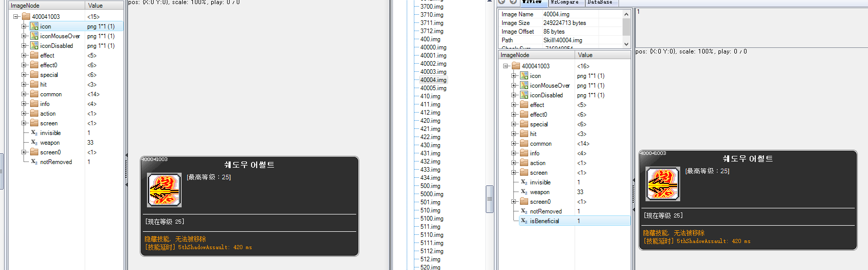Click the highlighted icon node's image icon
The image size is (868, 270).
coord(34,26)
